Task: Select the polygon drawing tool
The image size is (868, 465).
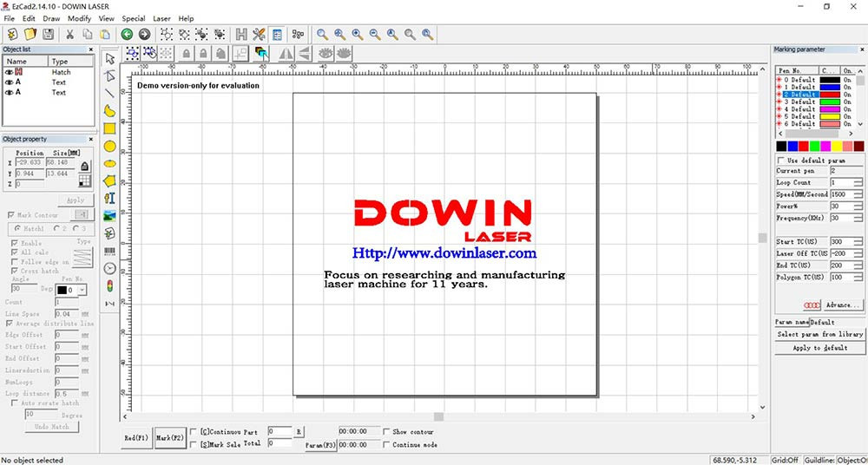Action: (110, 180)
